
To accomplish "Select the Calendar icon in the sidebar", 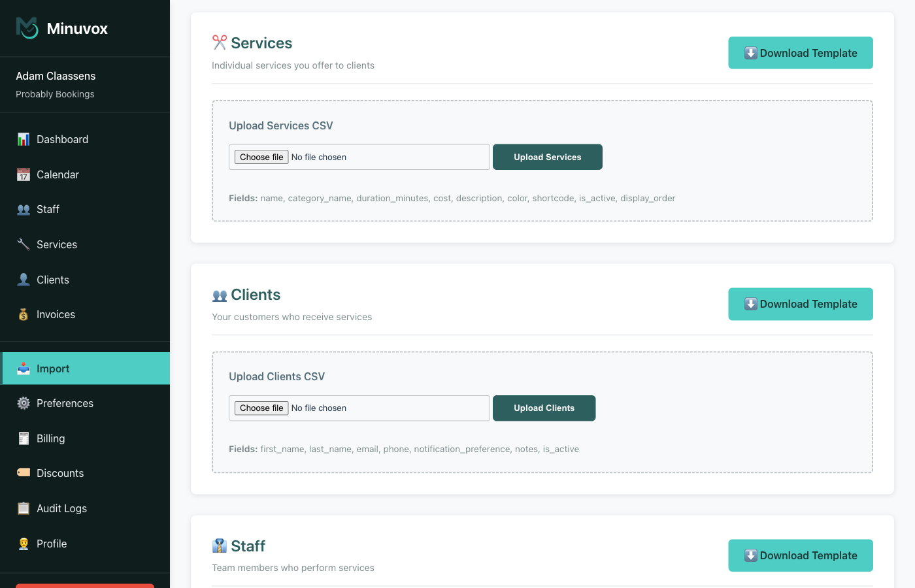I will pos(23,174).
